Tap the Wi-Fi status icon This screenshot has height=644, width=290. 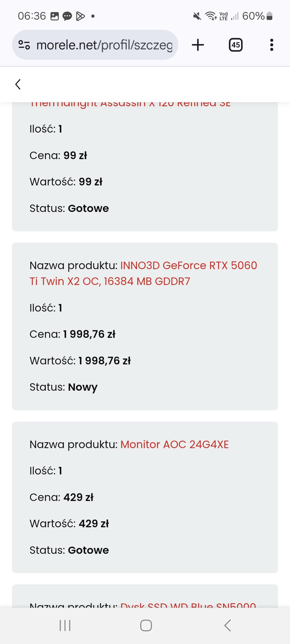click(211, 16)
